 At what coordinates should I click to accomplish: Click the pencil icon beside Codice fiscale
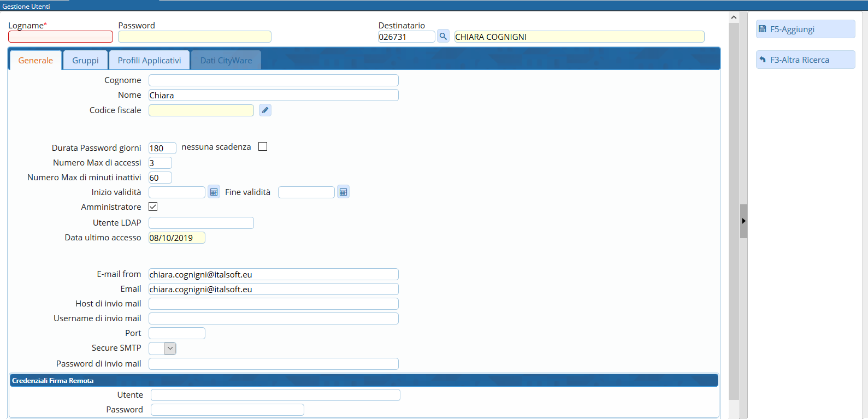(x=265, y=110)
